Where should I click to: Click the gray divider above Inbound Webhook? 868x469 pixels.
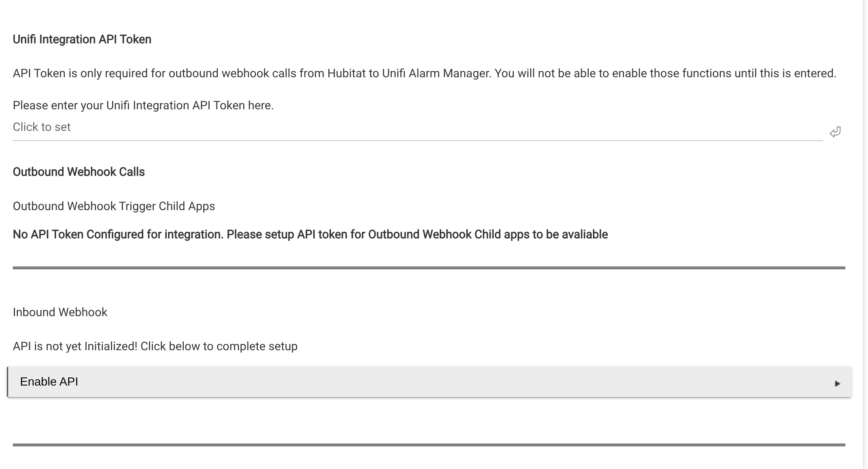point(429,268)
